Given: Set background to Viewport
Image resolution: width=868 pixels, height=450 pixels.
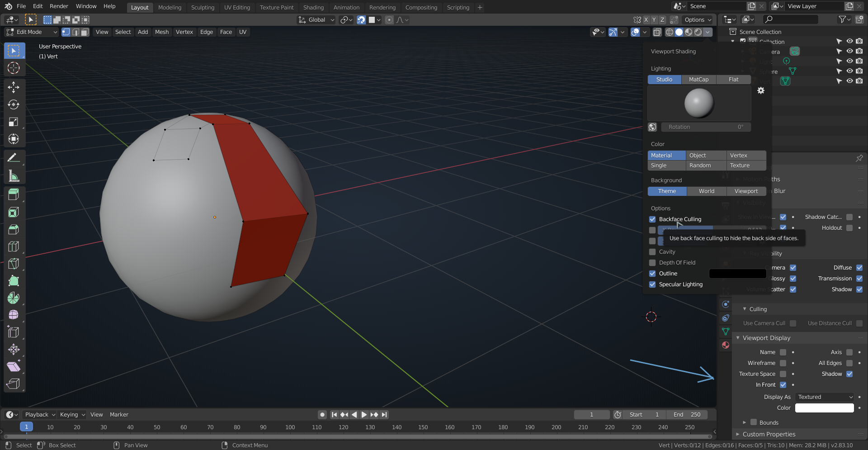Looking at the screenshot, I should 746,191.
